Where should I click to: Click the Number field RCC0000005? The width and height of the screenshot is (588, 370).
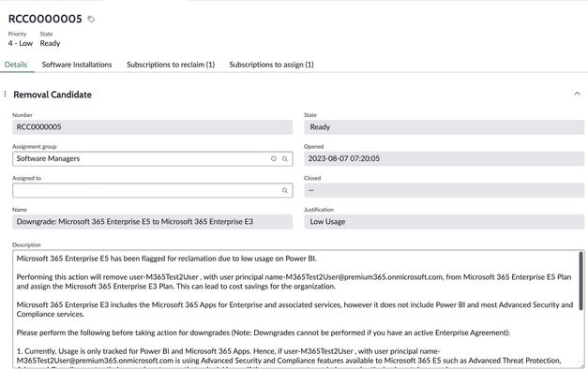point(153,127)
